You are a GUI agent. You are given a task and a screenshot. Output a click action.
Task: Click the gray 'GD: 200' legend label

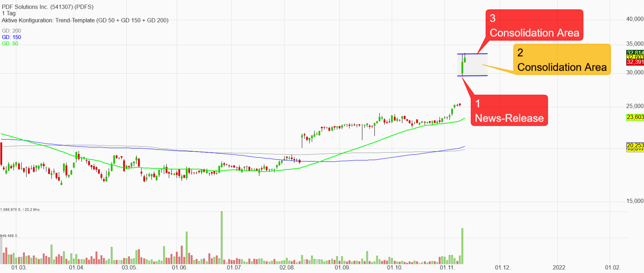click(x=11, y=31)
